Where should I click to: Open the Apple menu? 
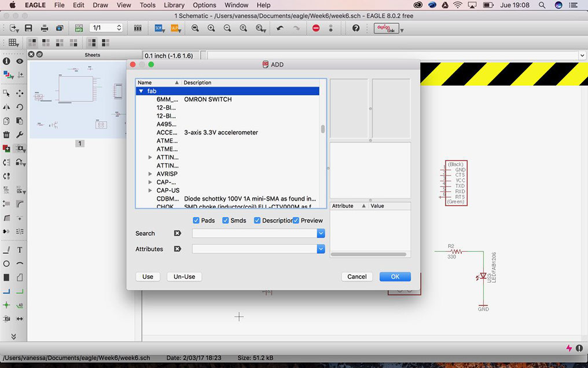[x=12, y=5]
